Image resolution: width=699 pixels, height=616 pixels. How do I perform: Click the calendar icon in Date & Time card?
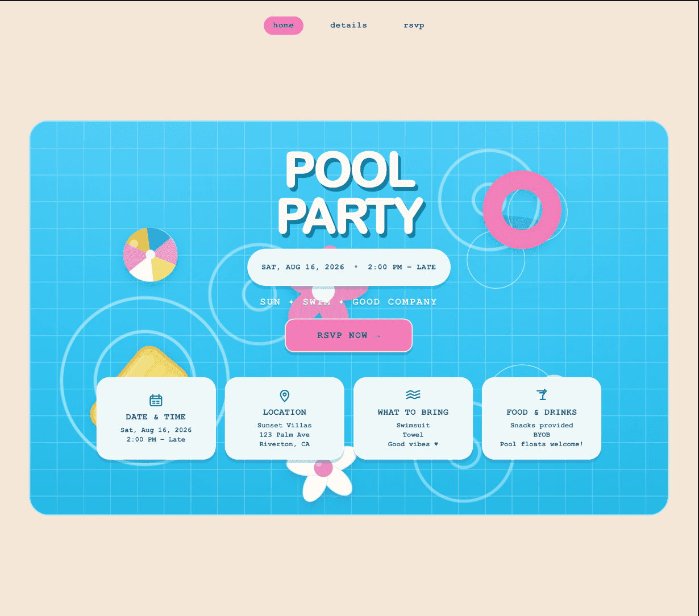[156, 400]
